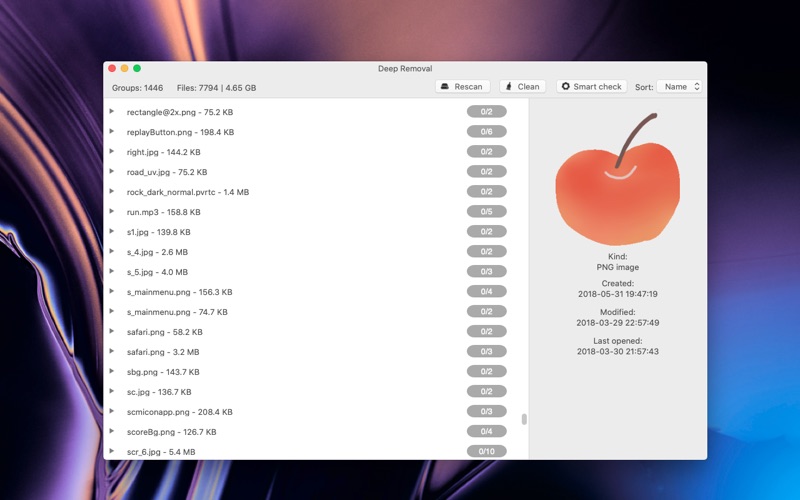The width and height of the screenshot is (800, 500).
Task: Expand the s_mainmenu.png 74.7 KB group
Action: pyautogui.click(x=112, y=311)
